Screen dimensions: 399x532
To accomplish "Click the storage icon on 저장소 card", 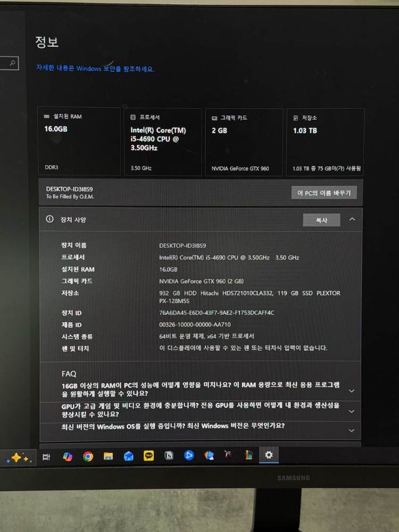I will 295,118.
